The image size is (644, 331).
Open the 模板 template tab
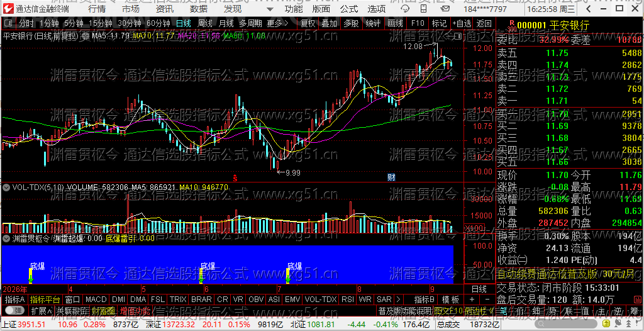tap(450, 299)
